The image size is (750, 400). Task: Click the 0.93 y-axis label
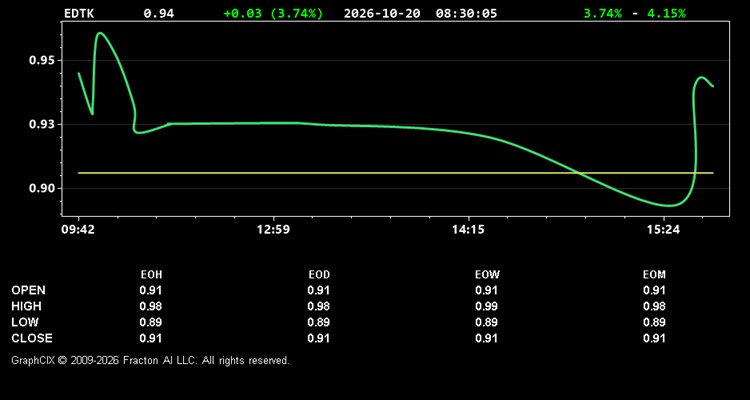42,124
